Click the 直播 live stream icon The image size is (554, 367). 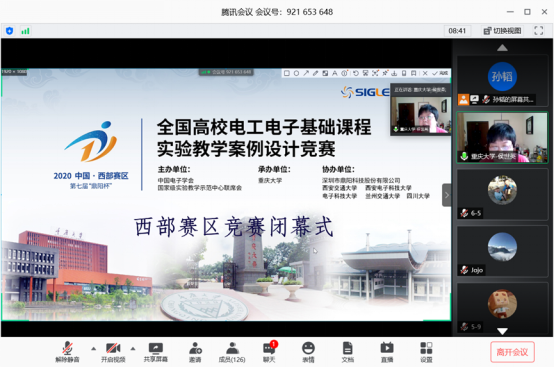tap(387, 348)
